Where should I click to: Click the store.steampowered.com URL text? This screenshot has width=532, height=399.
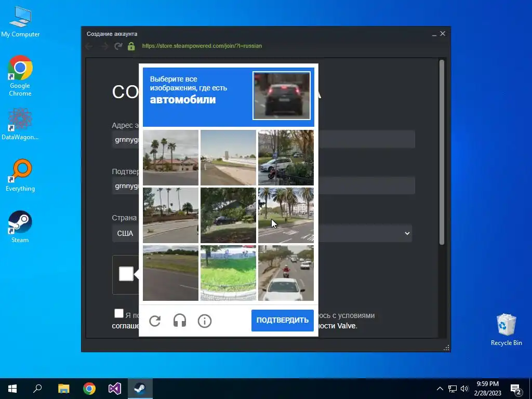202,46
